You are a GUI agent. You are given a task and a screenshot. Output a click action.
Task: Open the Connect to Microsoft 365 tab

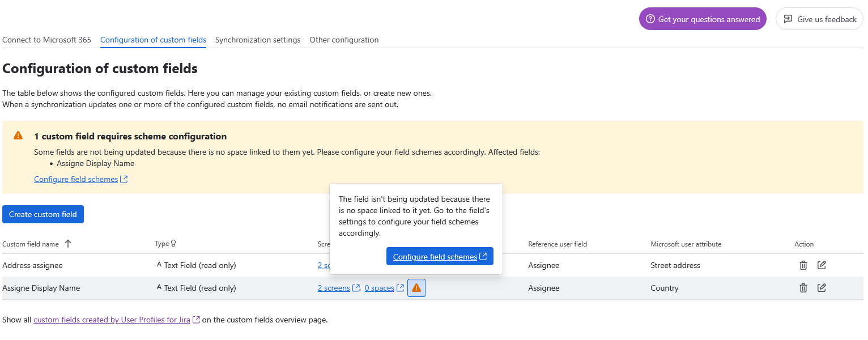pyautogui.click(x=47, y=40)
